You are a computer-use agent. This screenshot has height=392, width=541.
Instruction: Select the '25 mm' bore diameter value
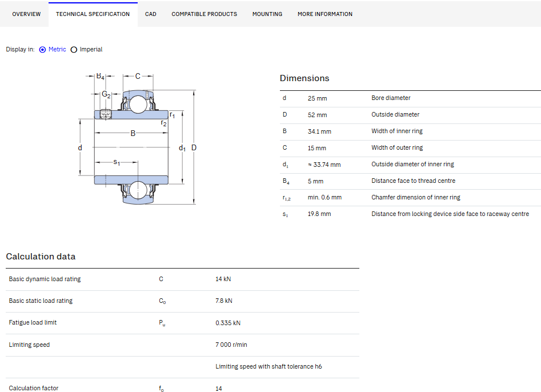click(317, 98)
